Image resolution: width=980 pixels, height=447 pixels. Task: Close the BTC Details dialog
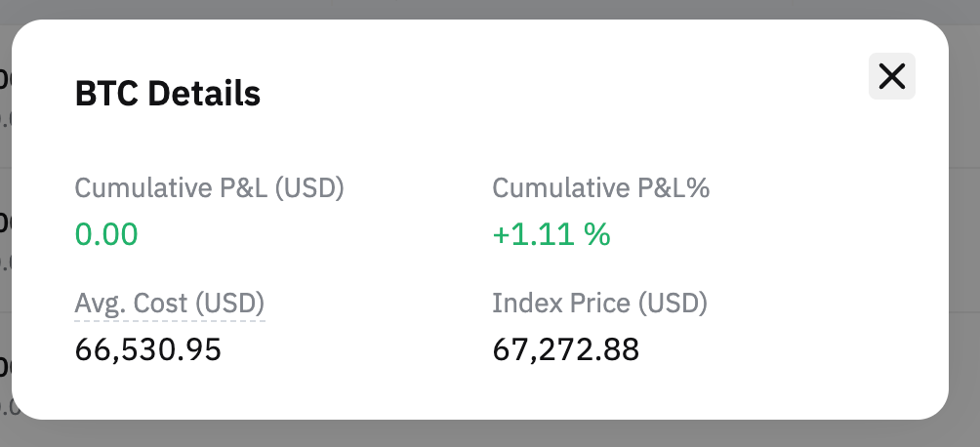coord(891,76)
